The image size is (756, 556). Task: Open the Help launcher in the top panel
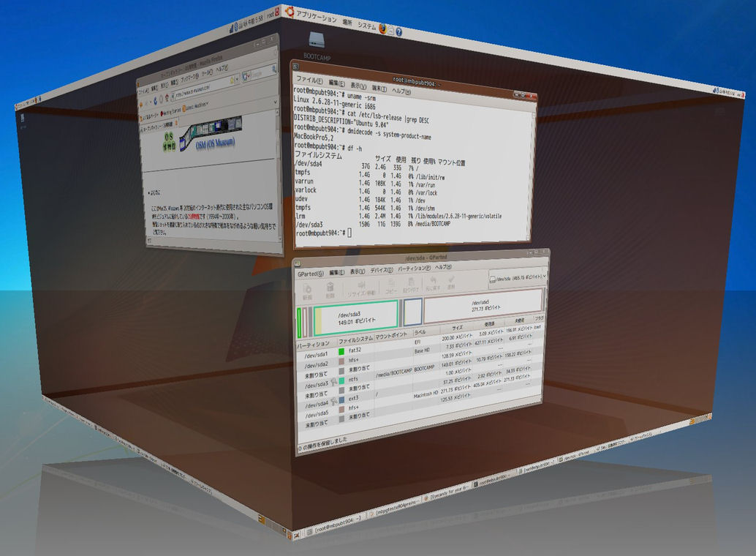(398, 32)
